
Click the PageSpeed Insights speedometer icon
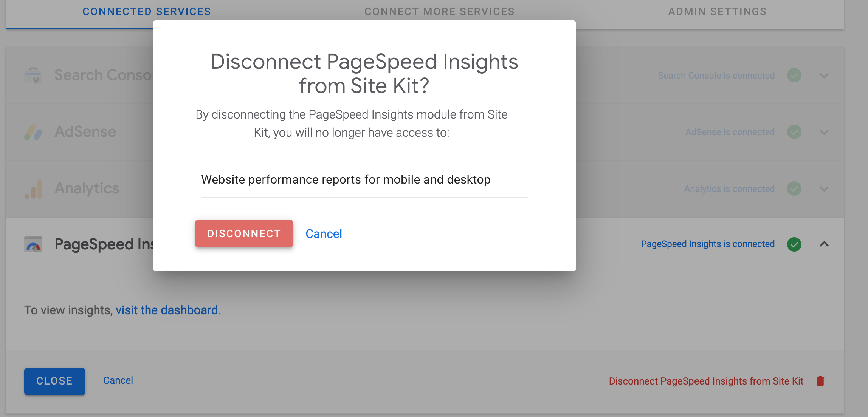33,244
